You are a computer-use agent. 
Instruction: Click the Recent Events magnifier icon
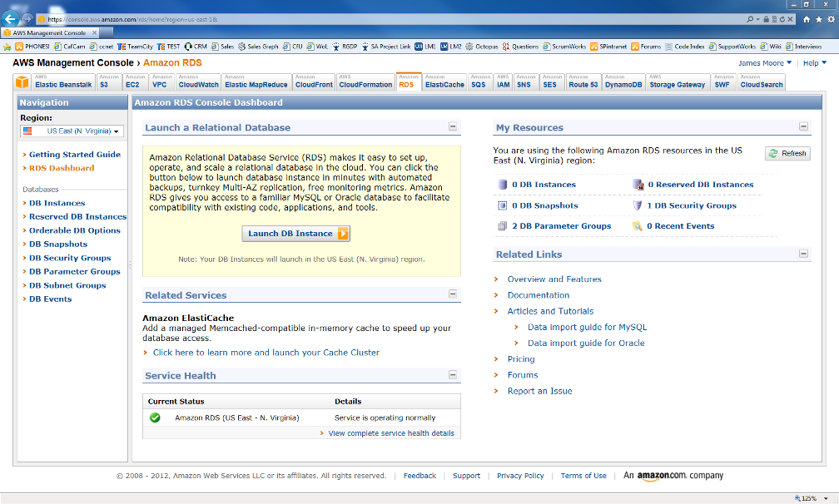click(x=638, y=226)
